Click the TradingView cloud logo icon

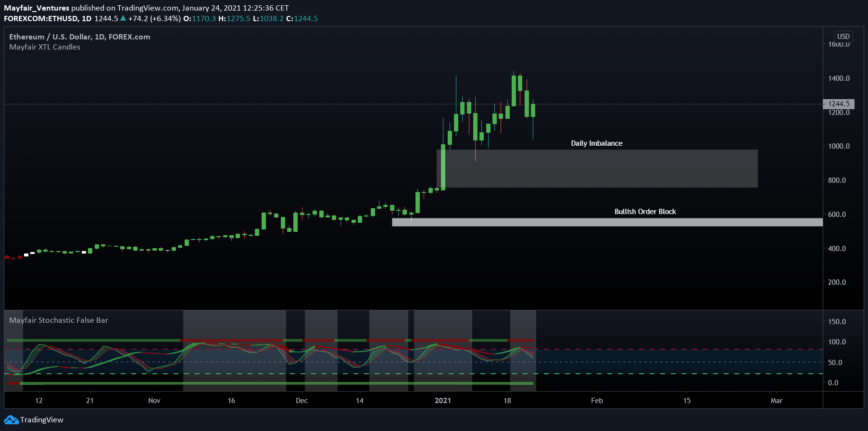11,420
